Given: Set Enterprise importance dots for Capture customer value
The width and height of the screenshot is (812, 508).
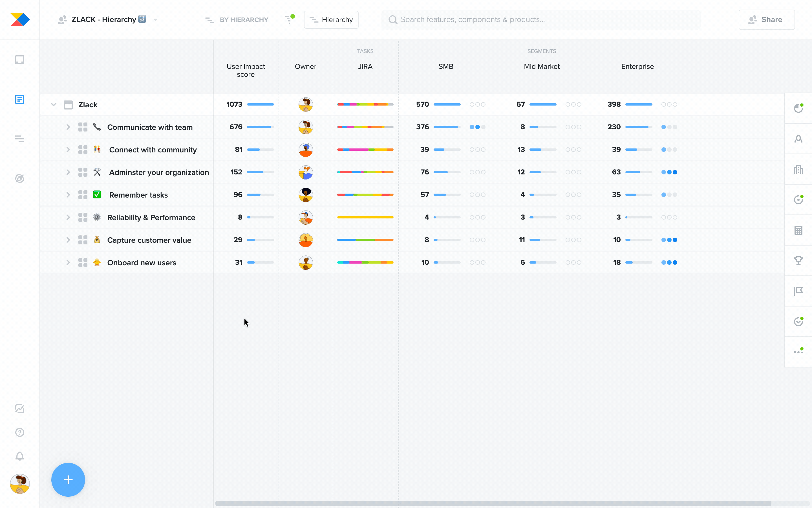Looking at the screenshot, I should point(669,240).
